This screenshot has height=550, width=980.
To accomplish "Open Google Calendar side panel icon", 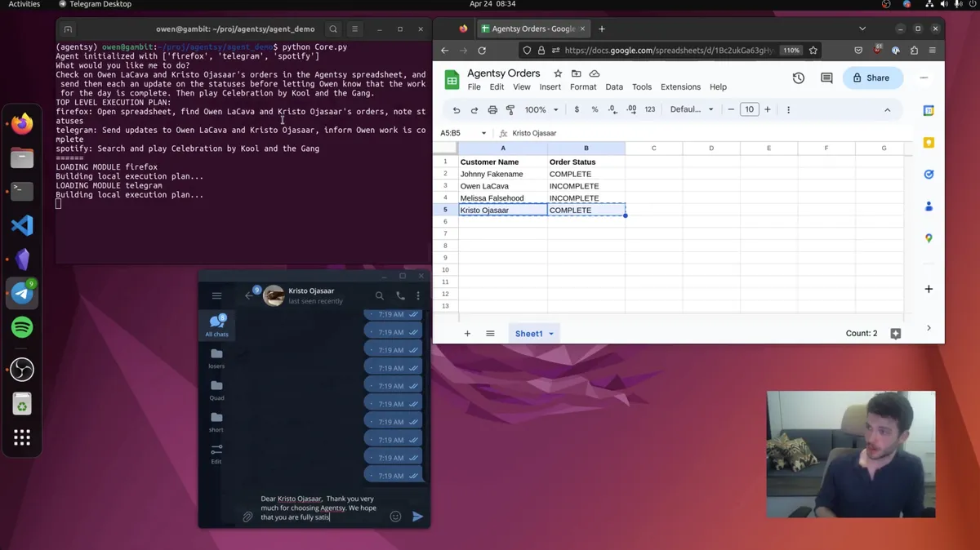I will (x=929, y=110).
